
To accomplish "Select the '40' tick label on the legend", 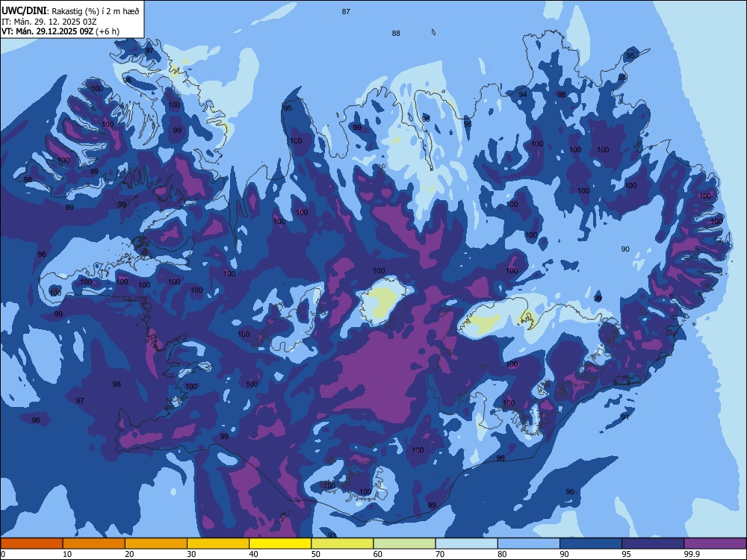I will point(254,554).
